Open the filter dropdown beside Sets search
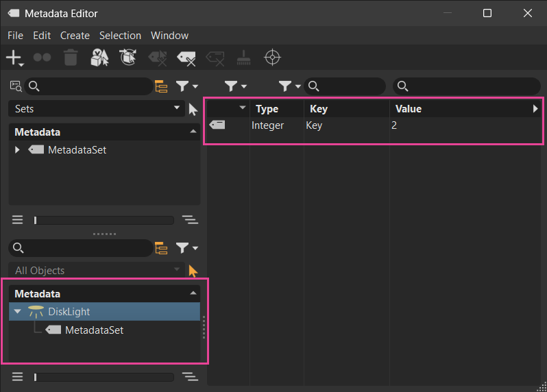The height and width of the screenshot is (392, 547). pyautogui.click(x=186, y=86)
